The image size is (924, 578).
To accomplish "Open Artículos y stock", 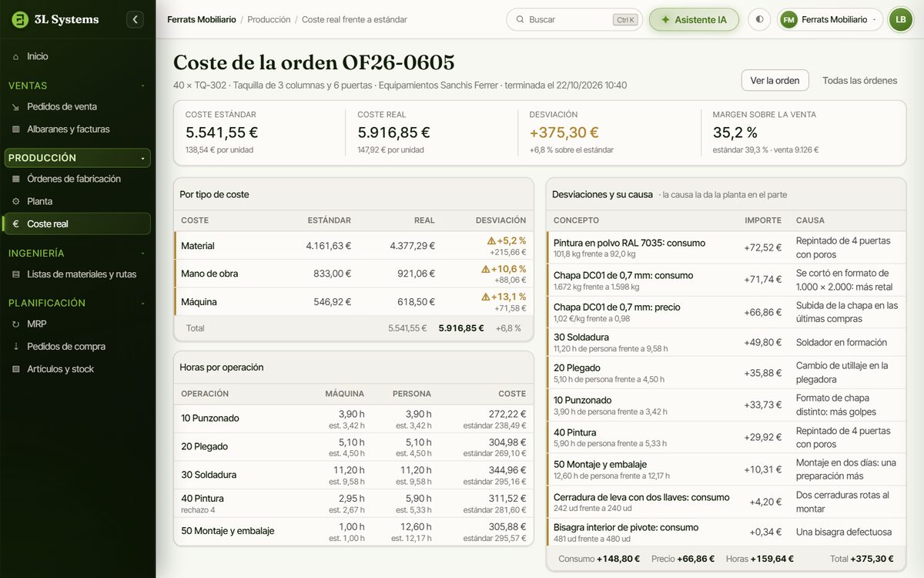I will pyautogui.click(x=77, y=368).
